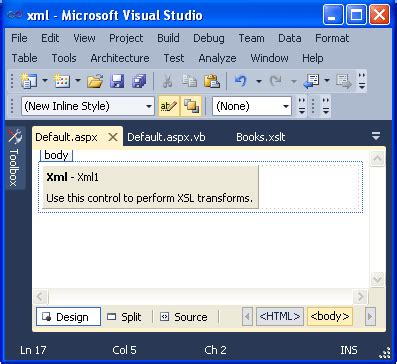Screen dimensions: 397x364
Task: Click the Cut scissors icon
Action: coord(167,81)
